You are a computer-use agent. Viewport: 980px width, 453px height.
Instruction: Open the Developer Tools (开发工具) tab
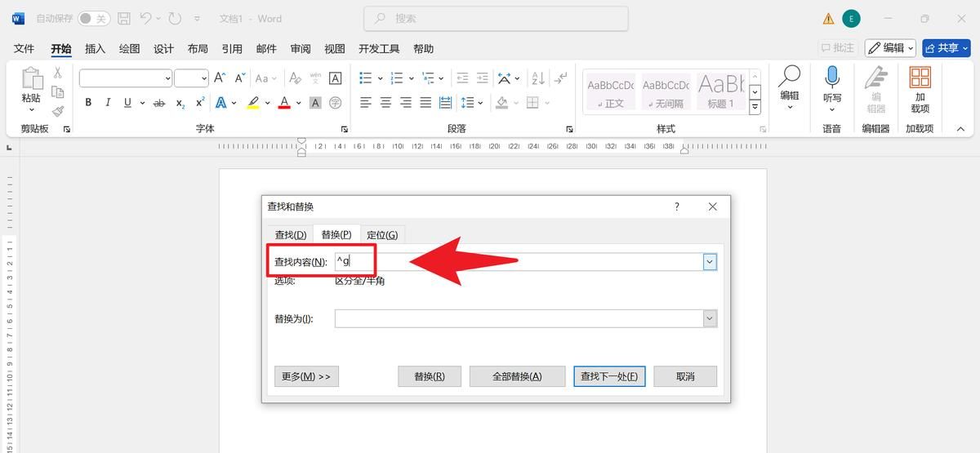379,49
